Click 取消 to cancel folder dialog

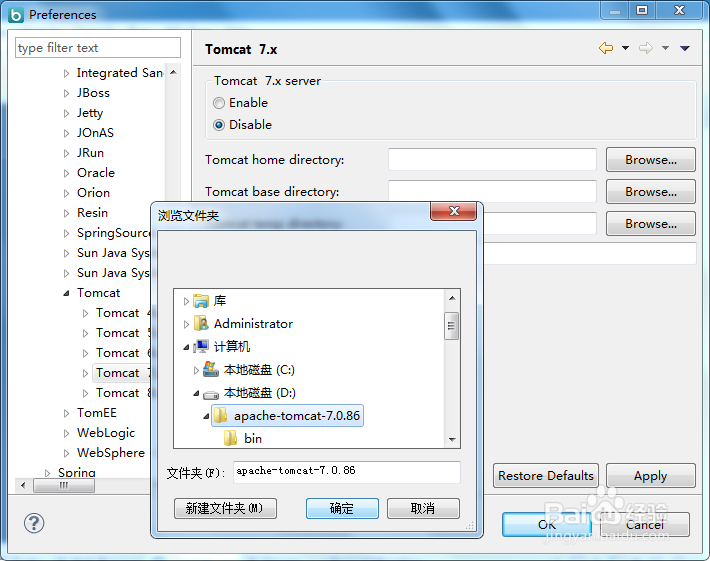[x=423, y=508]
